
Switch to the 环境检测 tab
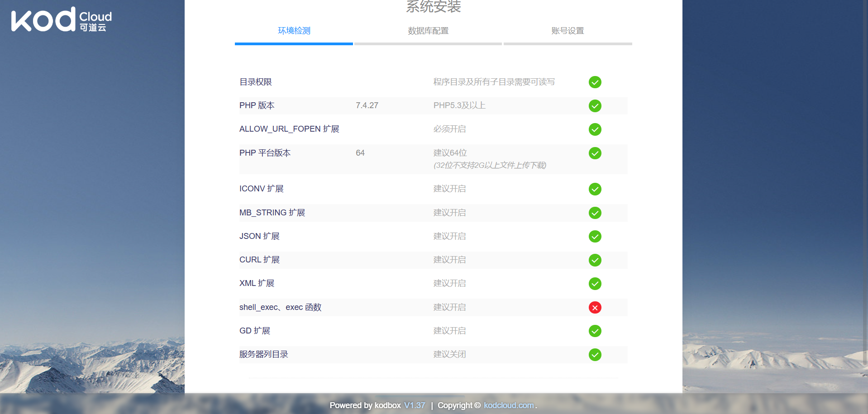tap(294, 31)
